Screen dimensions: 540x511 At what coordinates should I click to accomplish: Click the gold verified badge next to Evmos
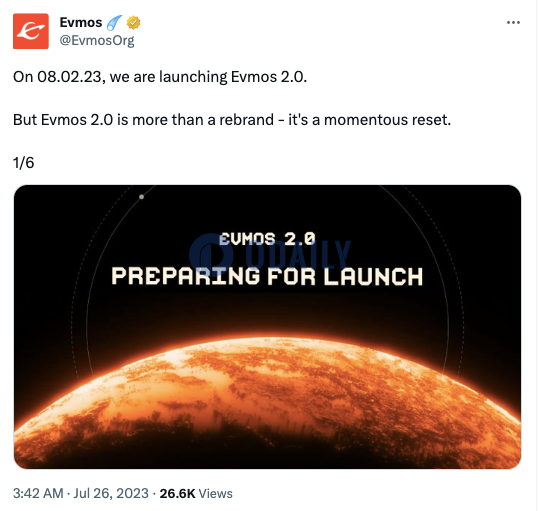click(133, 23)
